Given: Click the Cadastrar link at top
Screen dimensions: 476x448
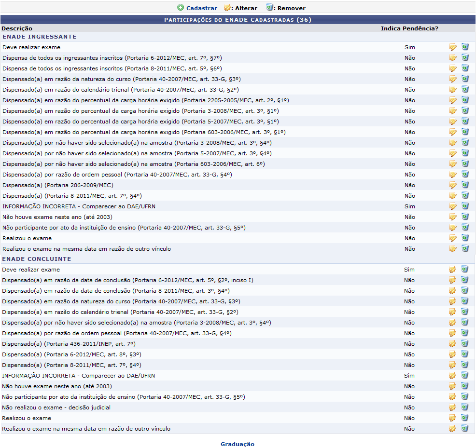Looking at the screenshot, I should [201, 8].
